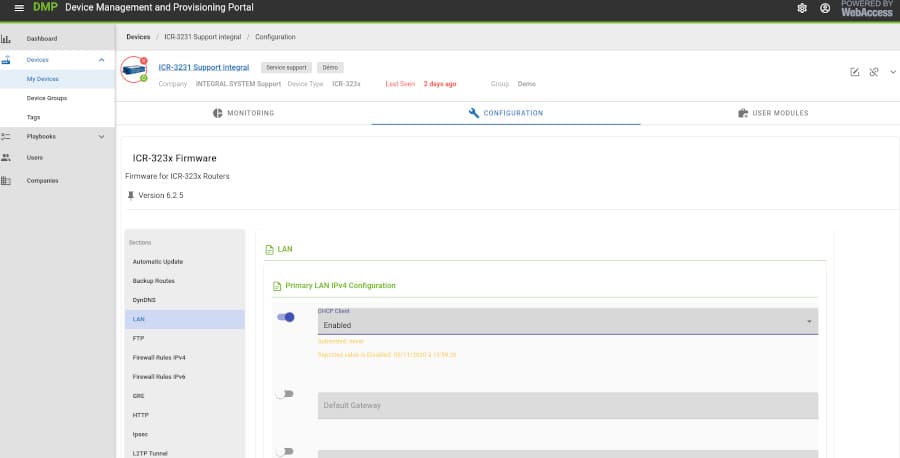
Task: Select Firewall Rules IPv4 section
Action: coord(159,357)
